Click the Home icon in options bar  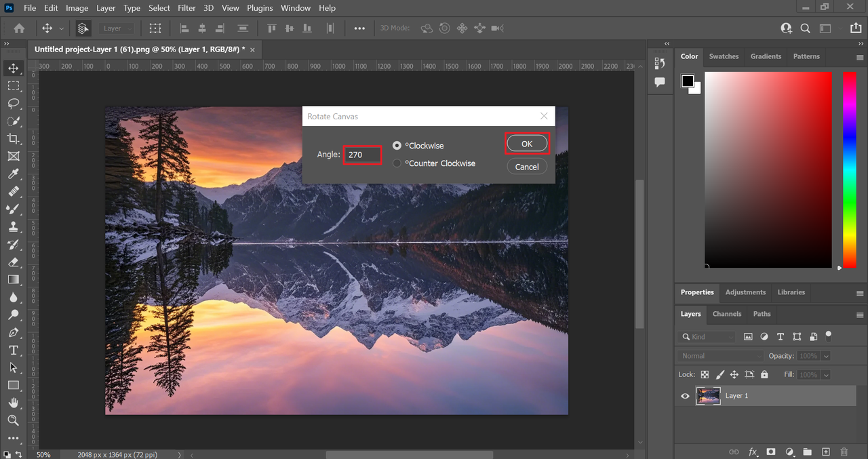pos(19,28)
